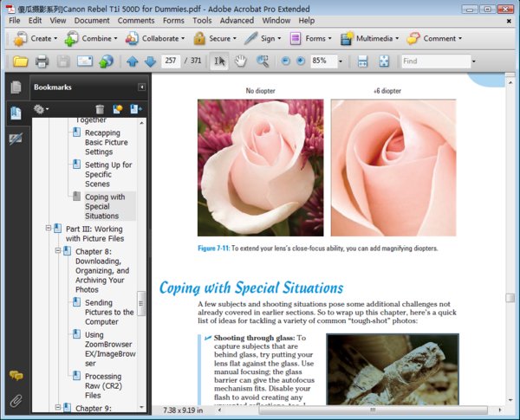Close the document with menu bar X
The height and width of the screenshot is (420, 520).
tap(509, 21)
